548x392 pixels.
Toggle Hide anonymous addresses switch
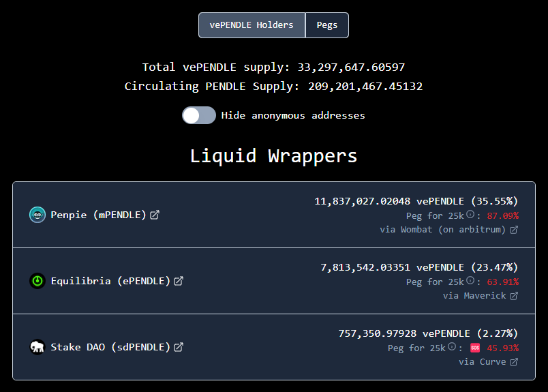click(199, 115)
